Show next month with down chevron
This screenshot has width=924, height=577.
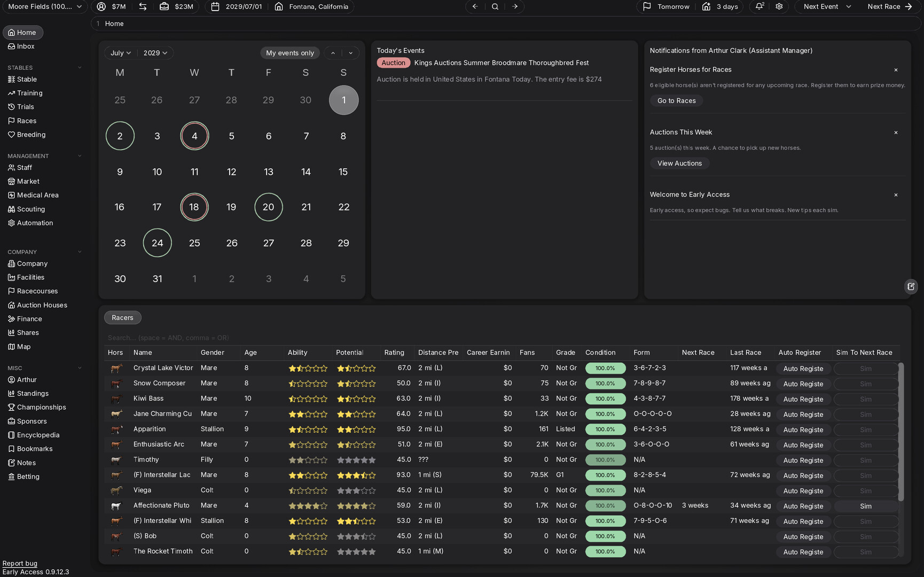click(x=350, y=53)
